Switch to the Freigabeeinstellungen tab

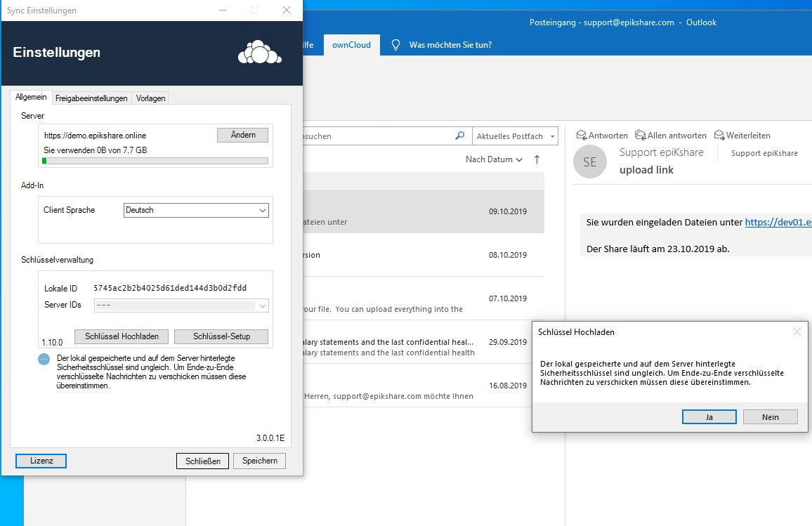click(x=91, y=98)
